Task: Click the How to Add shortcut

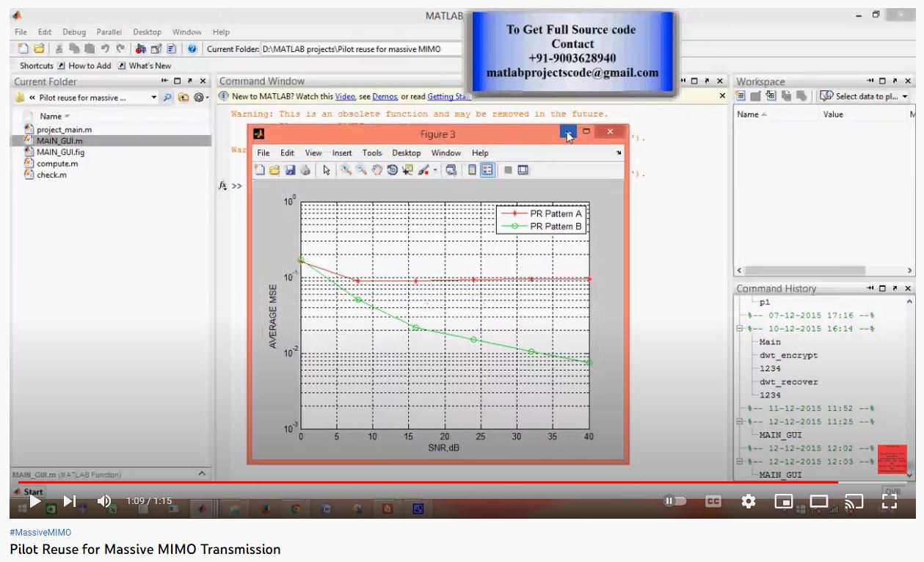Action: [84, 66]
